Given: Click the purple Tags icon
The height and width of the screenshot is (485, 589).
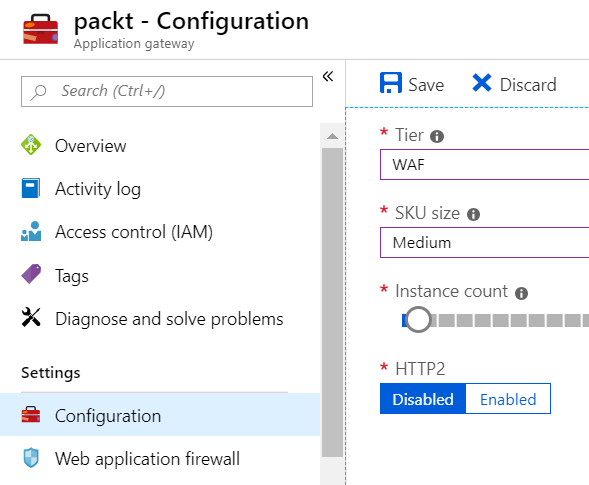Looking at the screenshot, I should pyautogui.click(x=31, y=274).
